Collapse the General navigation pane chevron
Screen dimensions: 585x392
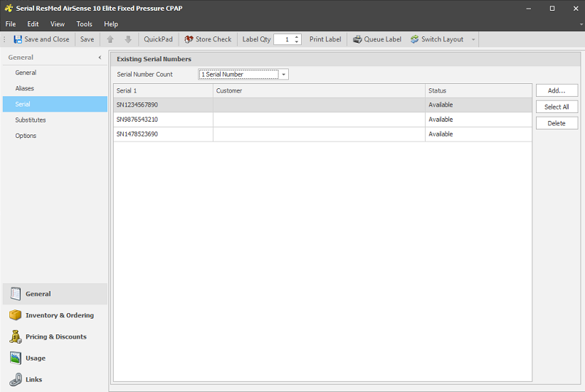(x=100, y=58)
